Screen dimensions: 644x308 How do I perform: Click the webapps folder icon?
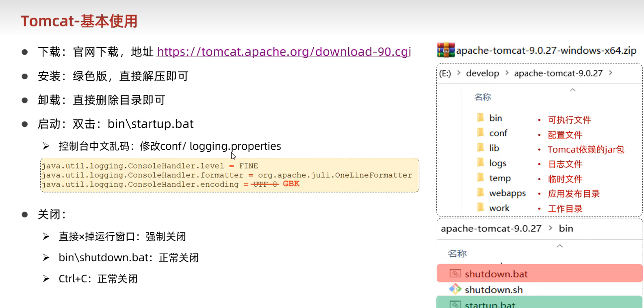pyautogui.click(x=480, y=193)
